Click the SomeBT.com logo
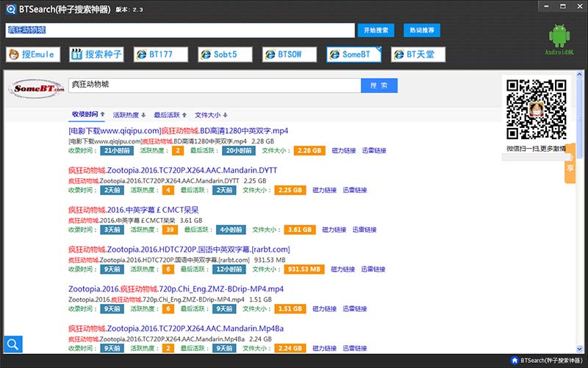 point(37,88)
